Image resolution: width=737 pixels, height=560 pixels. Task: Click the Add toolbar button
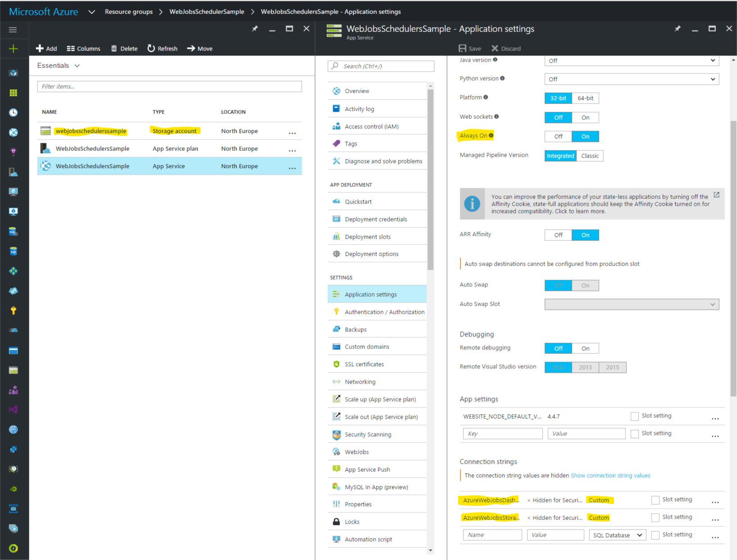(x=46, y=49)
